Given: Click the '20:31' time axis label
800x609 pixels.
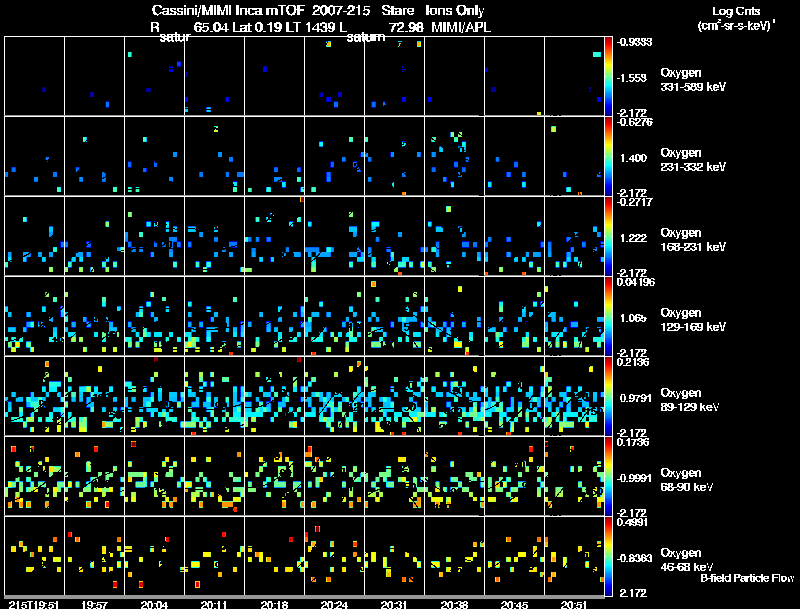Looking at the screenshot, I should (x=394, y=604).
